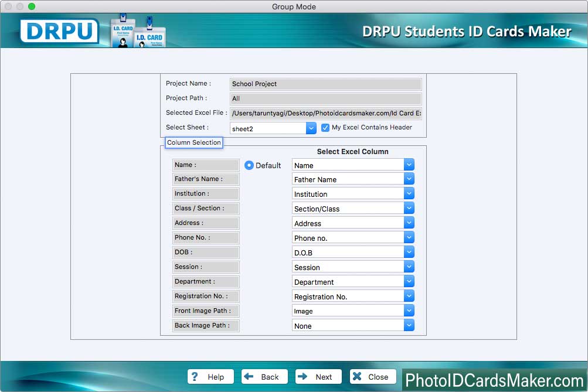Click the Department : label
The height and width of the screenshot is (392, 588).
[x=206, y=281]
